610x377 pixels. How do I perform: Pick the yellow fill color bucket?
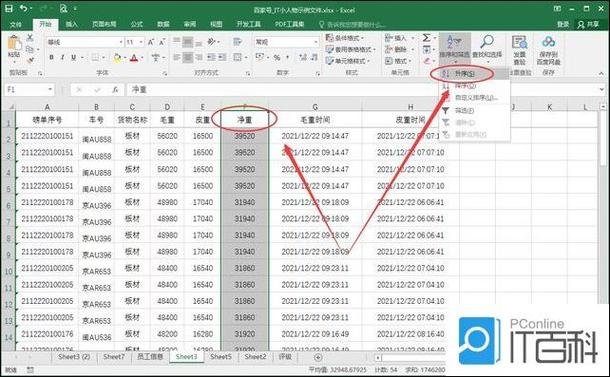[116, 58]
